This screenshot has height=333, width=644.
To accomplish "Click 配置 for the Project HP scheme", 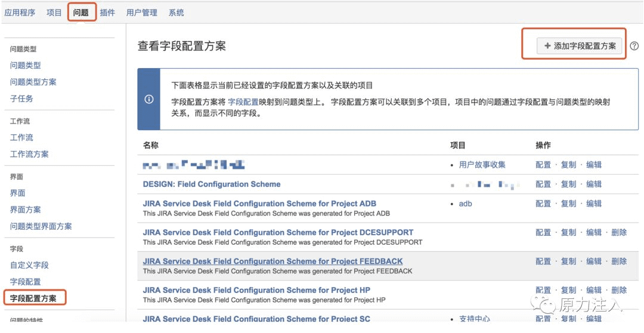I will click(543, 290).
